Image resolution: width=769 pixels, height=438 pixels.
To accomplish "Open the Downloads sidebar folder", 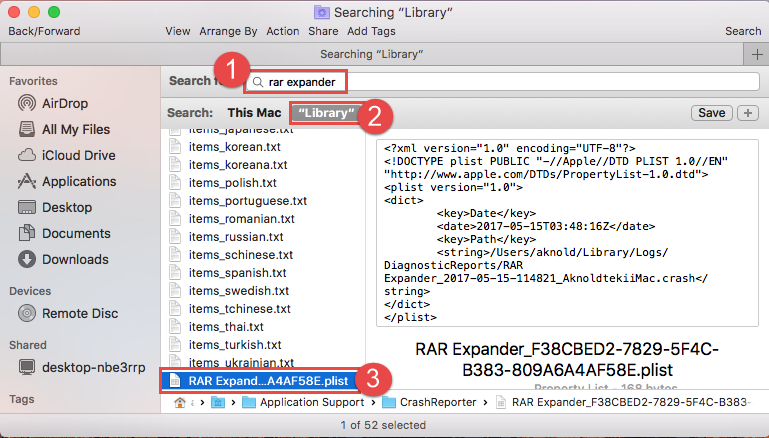I will click(x=63, y=259).
